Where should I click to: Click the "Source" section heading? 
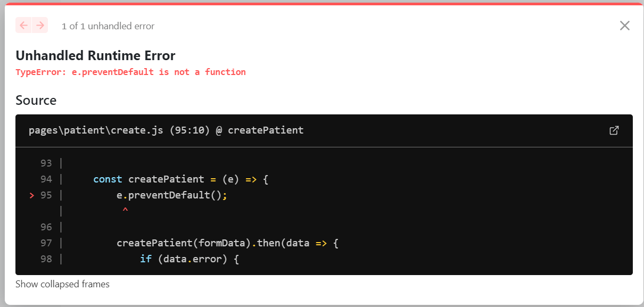(36, 100)
